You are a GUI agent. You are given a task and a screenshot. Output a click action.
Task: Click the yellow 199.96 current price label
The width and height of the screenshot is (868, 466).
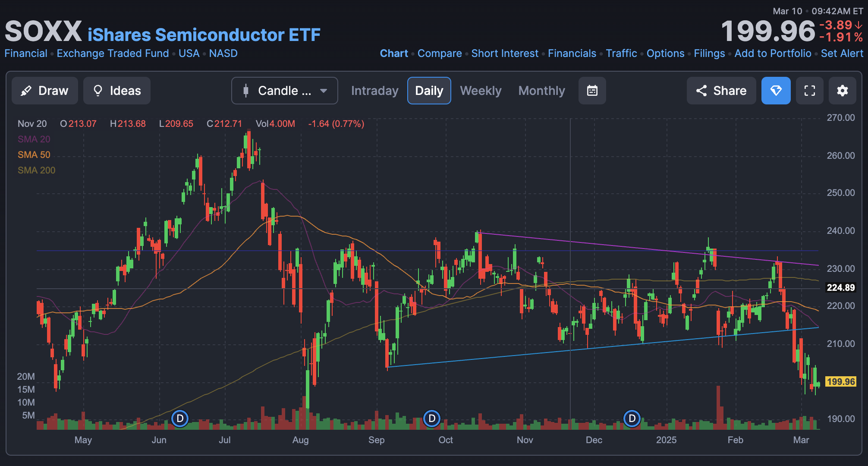click(841, 381)
